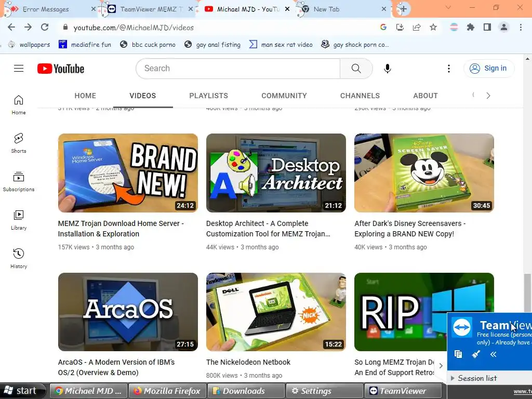Open YouTube settings three-dot menu
The height and width of the screenshot is (399, 532).
pyautogui.click(x=449, y=69)
